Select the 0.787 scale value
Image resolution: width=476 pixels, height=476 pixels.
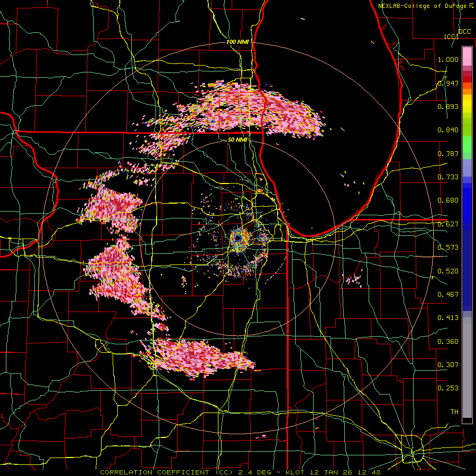pyautogui.click(x=448, y=153)
